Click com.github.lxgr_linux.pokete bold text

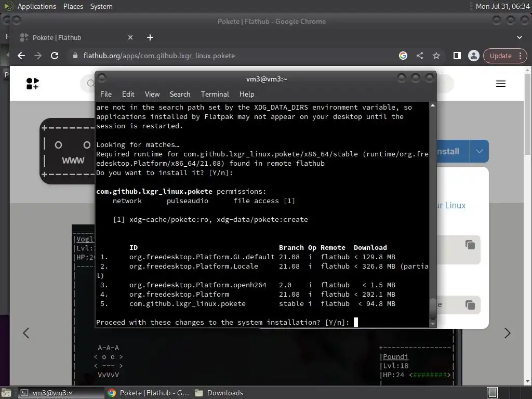pos(154,191)
